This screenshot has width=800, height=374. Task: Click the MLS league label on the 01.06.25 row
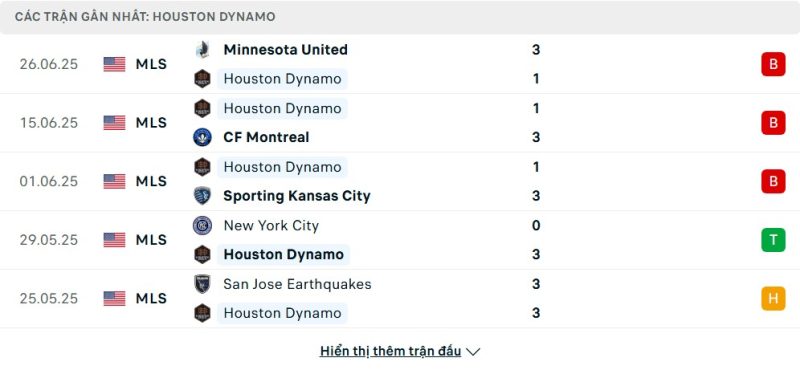coord(151,182)
